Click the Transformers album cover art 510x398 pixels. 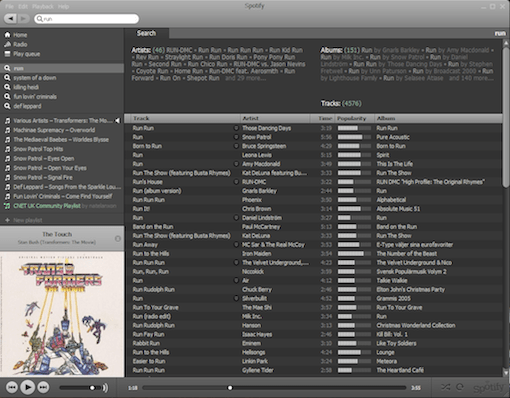[x=62, y=314]
